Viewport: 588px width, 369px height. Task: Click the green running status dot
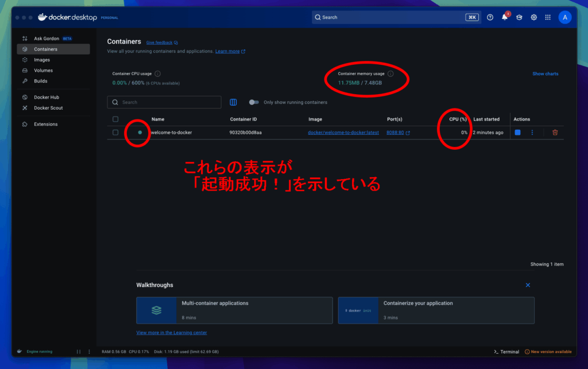(140, 132)
